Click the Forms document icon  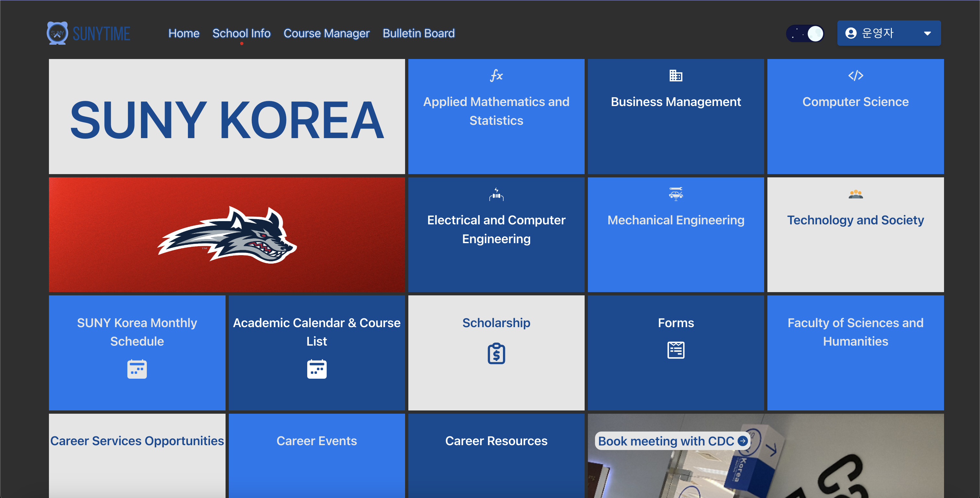pos(676,350)
